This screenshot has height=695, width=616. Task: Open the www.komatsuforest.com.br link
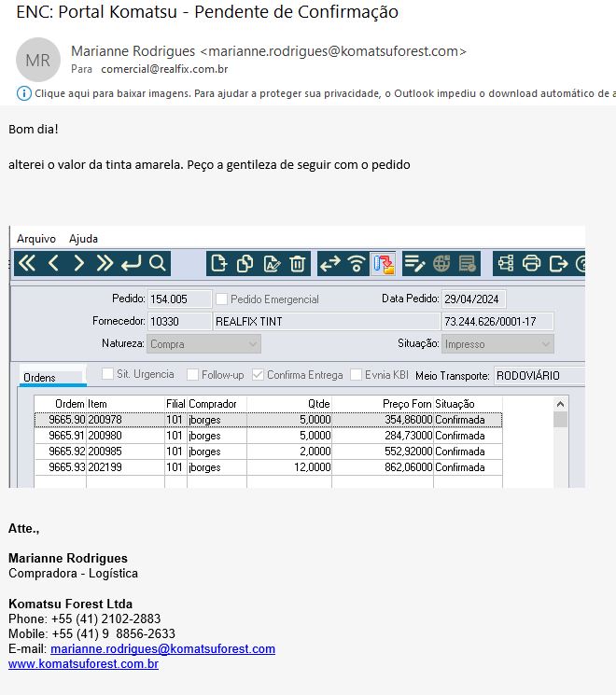(x=83, y=664)
